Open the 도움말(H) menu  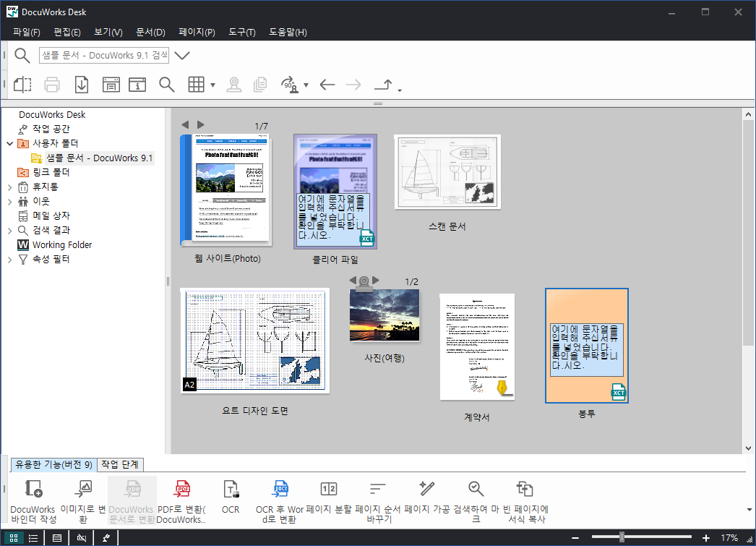[x=288, y=33]
